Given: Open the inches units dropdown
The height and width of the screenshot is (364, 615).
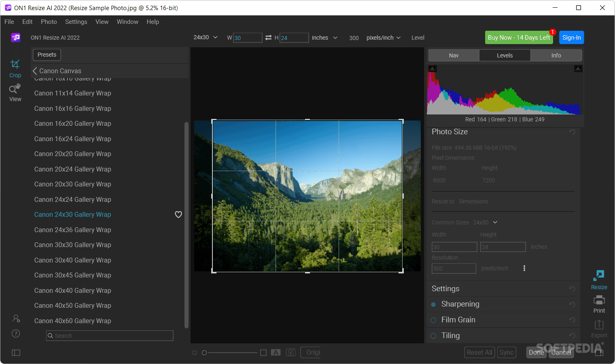Looking at the screenshot, I should [324, 38].
